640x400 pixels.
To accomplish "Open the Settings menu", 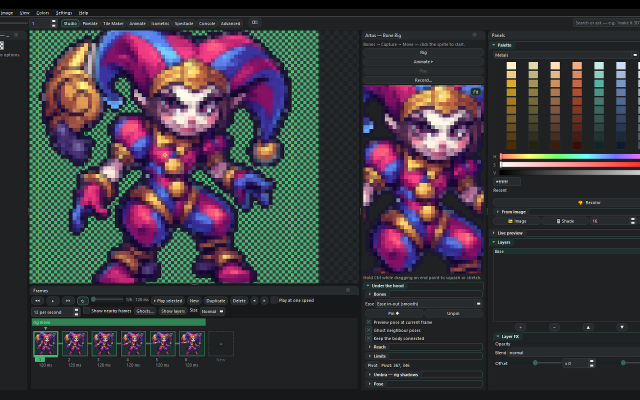I will coord(64,13).
